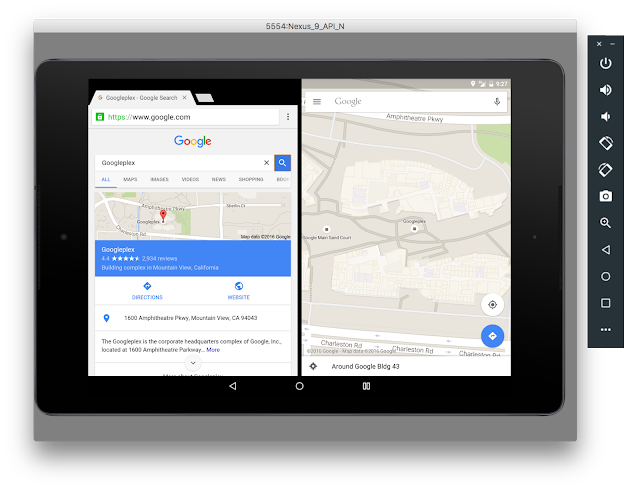
Task: Raise volume with the volume up icon
Action: [x=605, y=90]
